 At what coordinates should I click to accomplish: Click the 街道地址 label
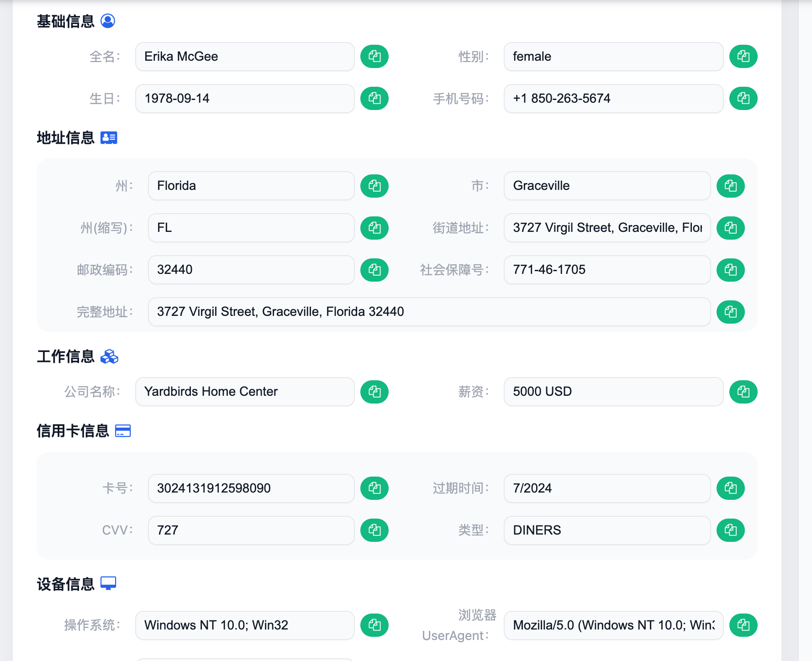click(x=461, y=228)
